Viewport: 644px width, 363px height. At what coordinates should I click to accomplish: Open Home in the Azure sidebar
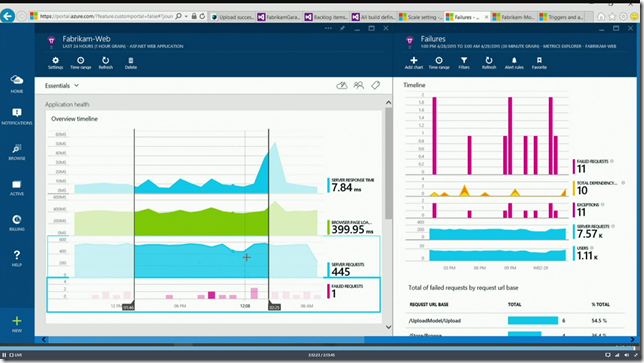(x=17, y=84)
